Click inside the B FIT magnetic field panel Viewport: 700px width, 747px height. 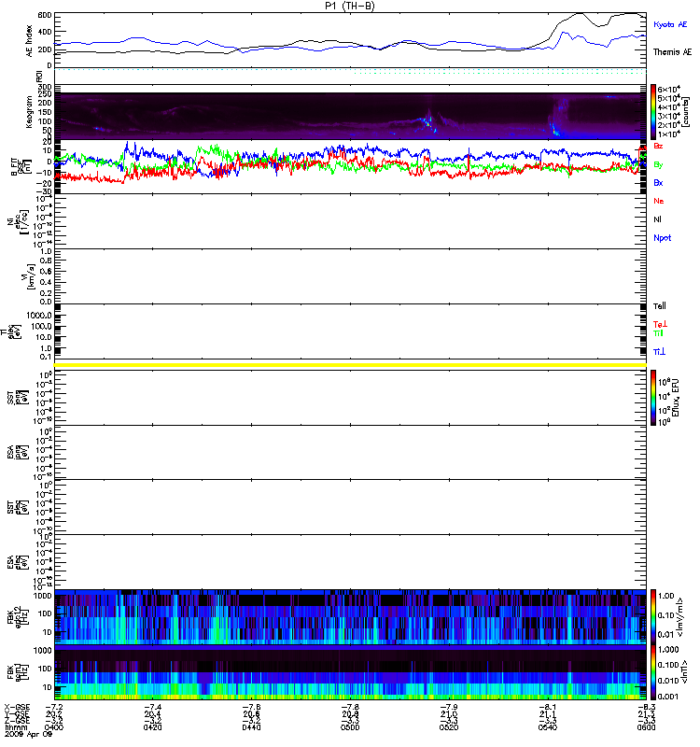point(351,167)
